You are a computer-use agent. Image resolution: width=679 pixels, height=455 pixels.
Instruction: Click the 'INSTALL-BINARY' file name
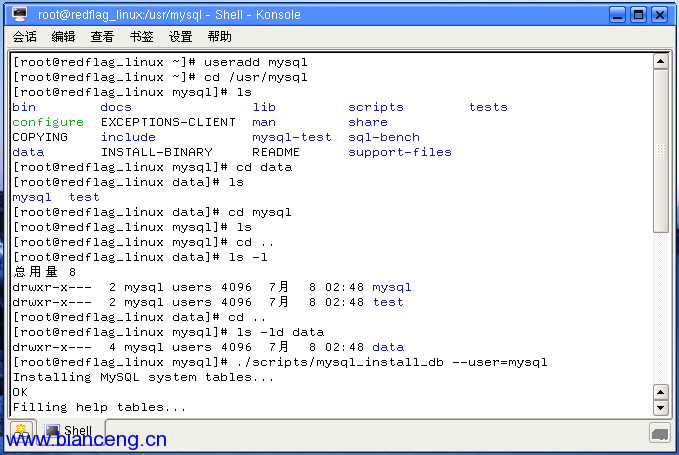(157, 152)
